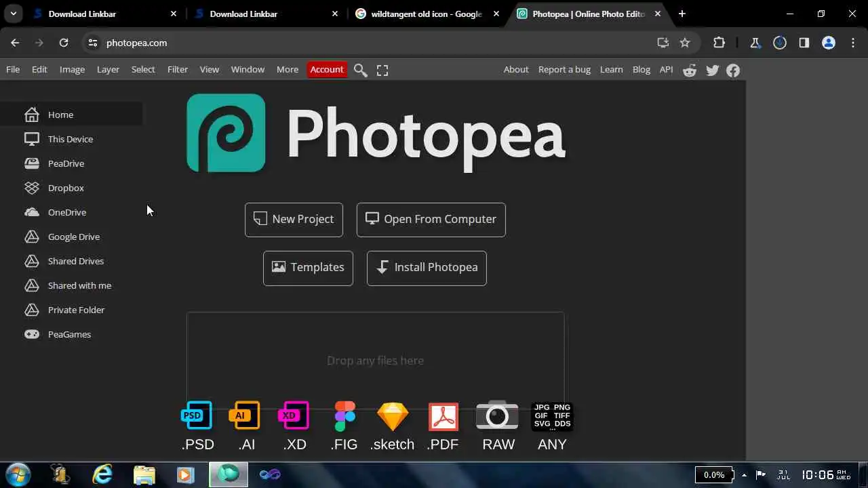Click the Drop any files here area
Screen dimensions: 868x488
[x=375, y=361]
